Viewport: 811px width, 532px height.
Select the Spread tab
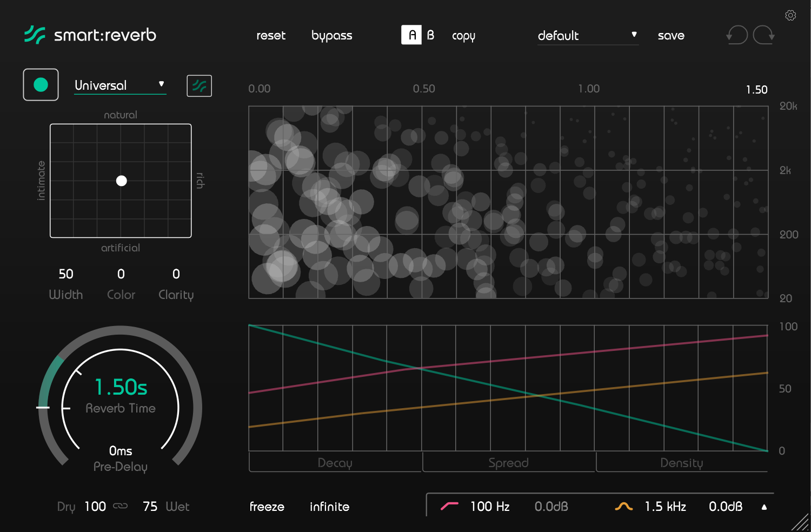[x=509, y=463]
